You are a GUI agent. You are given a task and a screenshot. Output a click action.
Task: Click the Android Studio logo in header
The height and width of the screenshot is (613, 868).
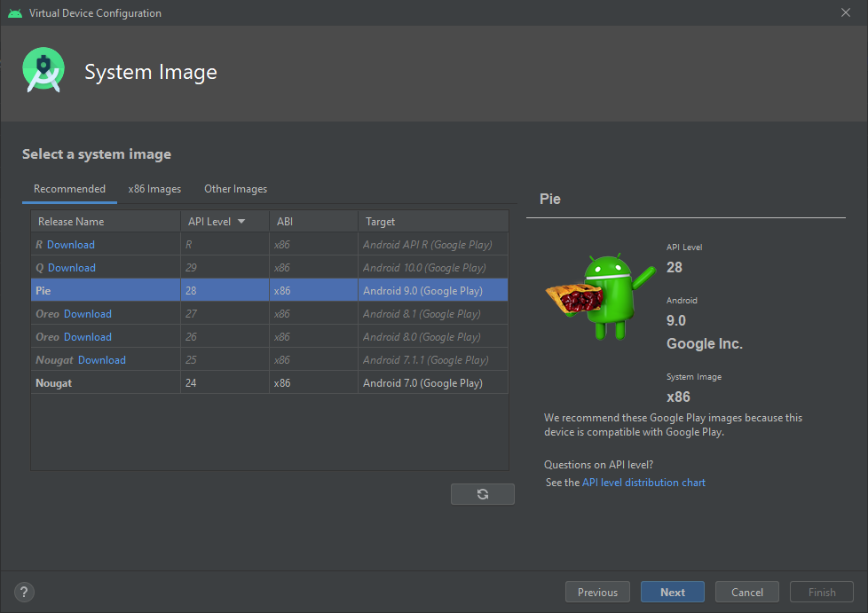click(x=43, y=70)
